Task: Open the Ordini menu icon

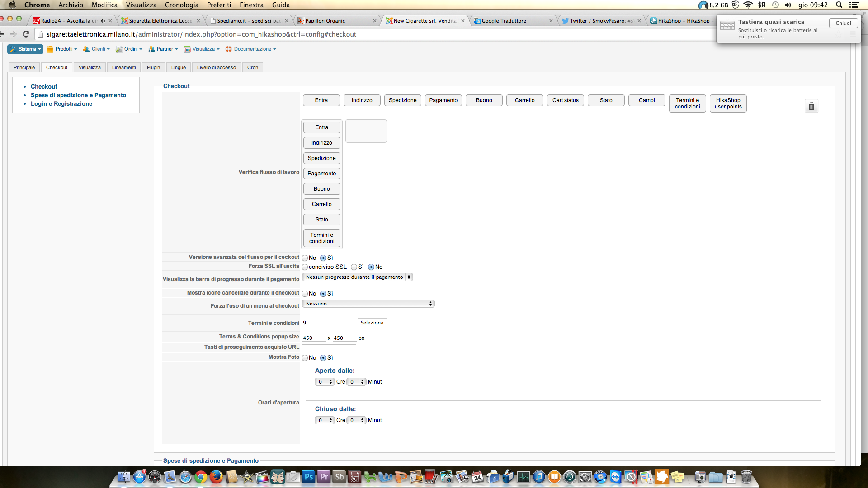Action: (119, 49)
